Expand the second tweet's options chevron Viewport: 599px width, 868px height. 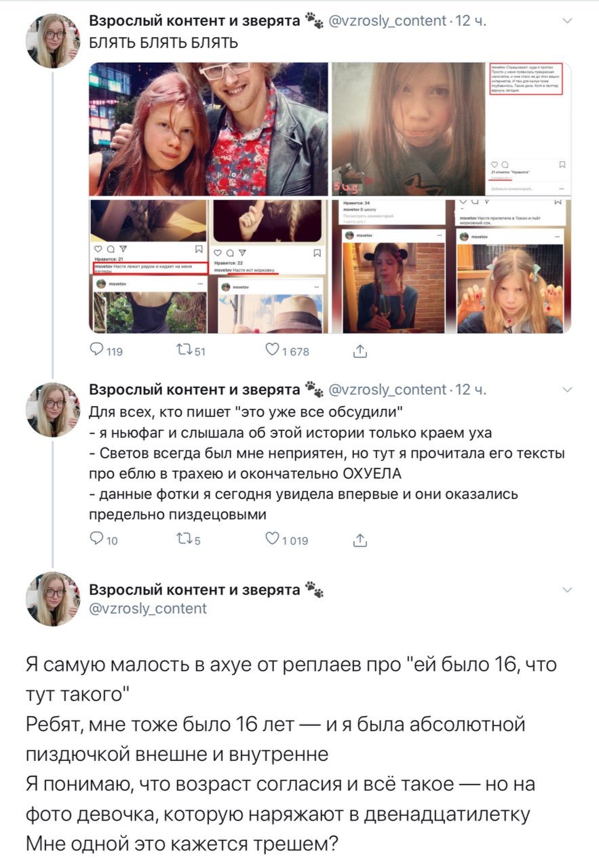(x=568, y=389)
